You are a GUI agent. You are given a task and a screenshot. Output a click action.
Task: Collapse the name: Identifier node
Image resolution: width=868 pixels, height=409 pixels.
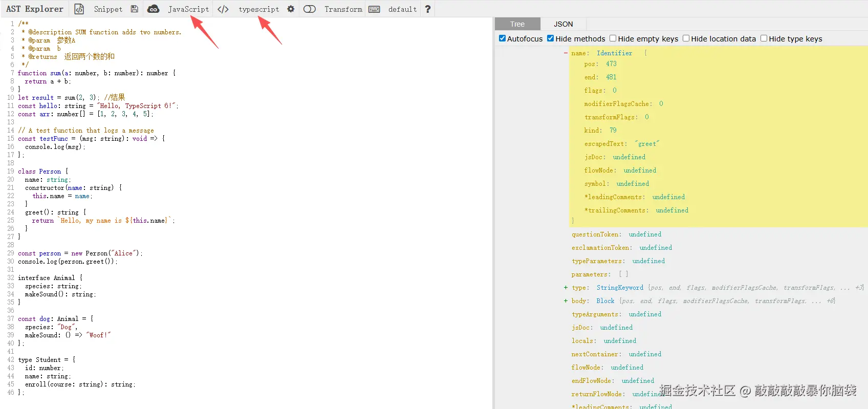coord(566,53)
